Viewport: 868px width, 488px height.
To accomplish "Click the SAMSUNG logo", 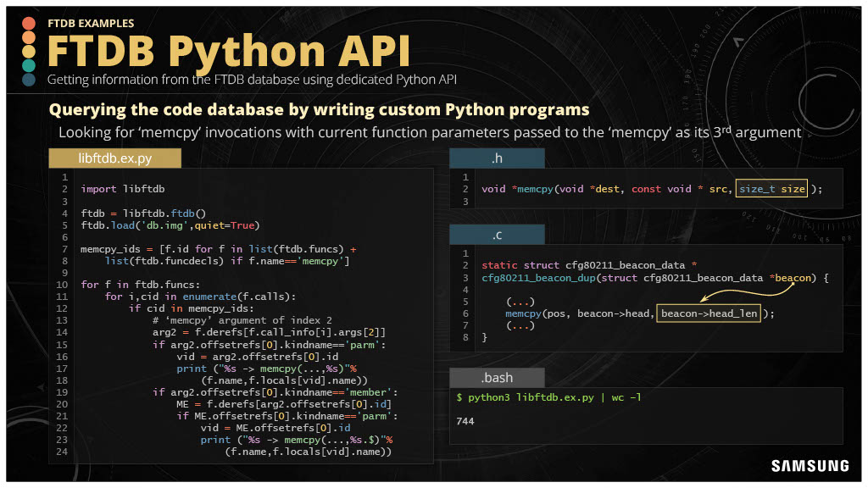I will (810, 466).
